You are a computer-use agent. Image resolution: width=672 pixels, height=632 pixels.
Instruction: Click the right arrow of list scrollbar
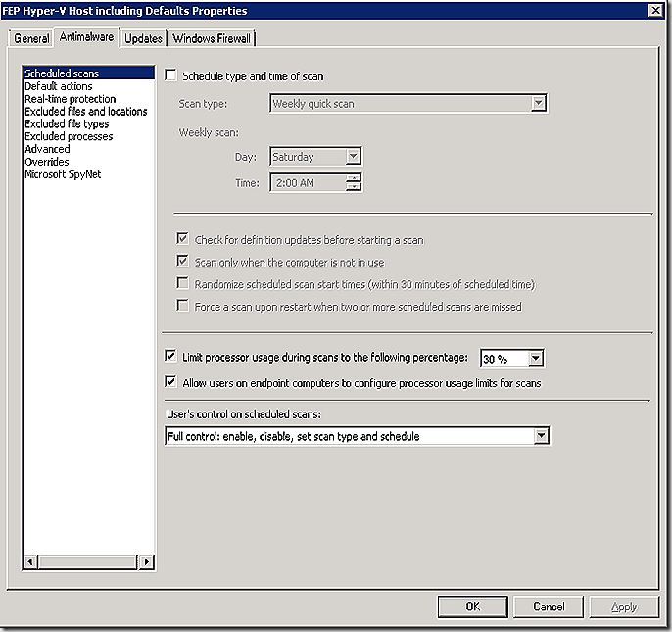[x=147, y=561]
